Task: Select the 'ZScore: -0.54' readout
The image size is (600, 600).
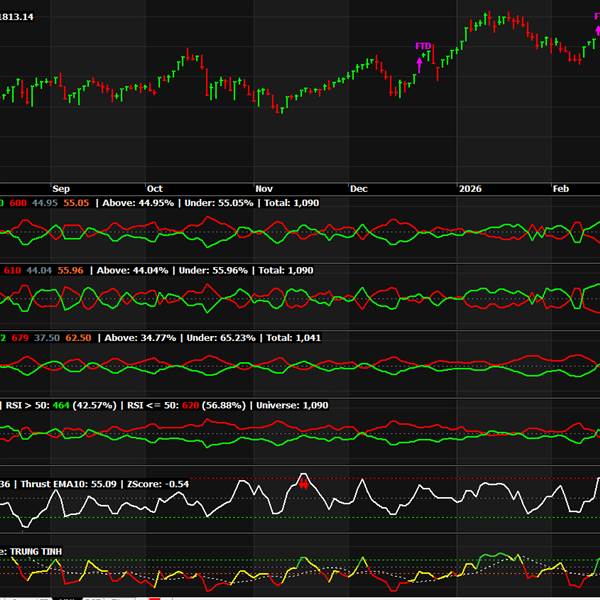Action: click(158, 484)
